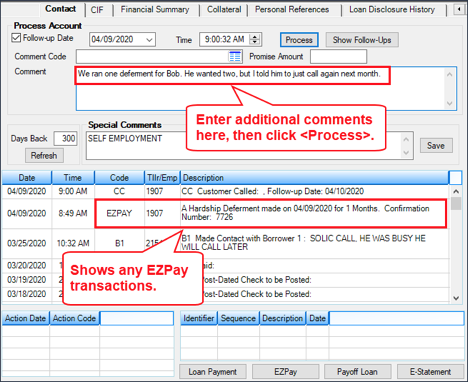Image resolution: width=468 pixels, height=382 pixels.
Task: Click the Tllr/Emp column header
Action: coord(162,178)
